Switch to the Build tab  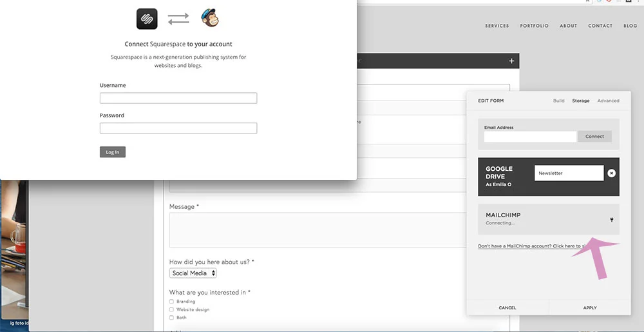(x=558, y=101)
